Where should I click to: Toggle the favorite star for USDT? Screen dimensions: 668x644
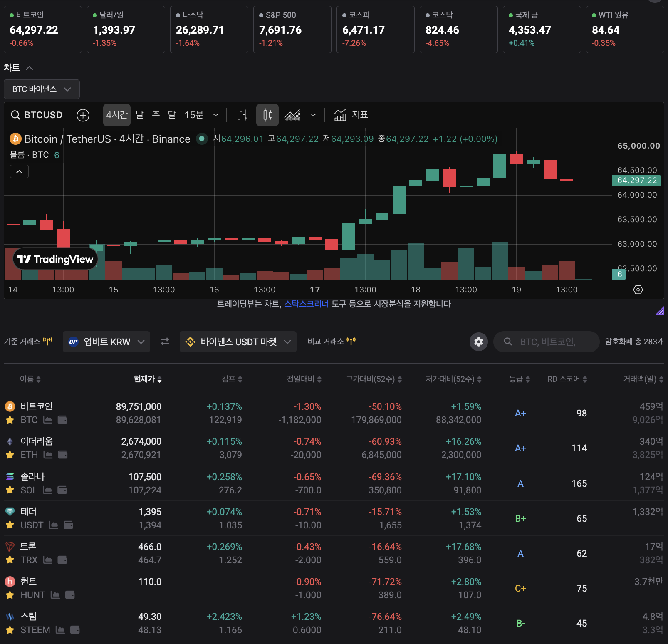[x=10, y=525]
